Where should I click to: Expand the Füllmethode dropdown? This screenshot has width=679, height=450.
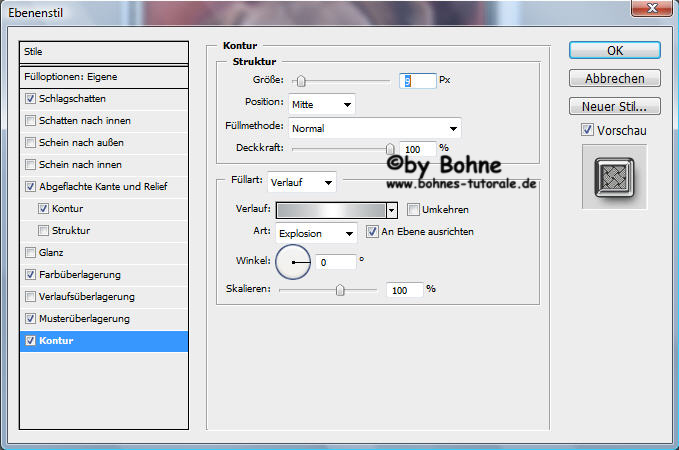(x=374, y=128)
